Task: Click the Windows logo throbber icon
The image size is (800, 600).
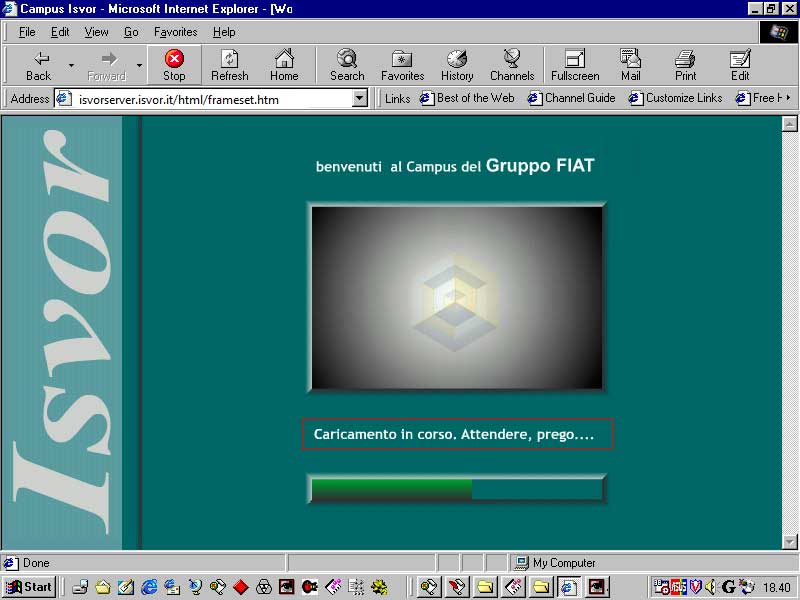Action: (x=778, y=32)
